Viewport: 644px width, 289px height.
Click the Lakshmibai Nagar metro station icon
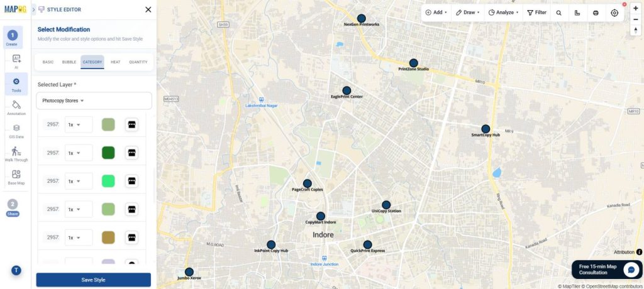pos(261,99)
